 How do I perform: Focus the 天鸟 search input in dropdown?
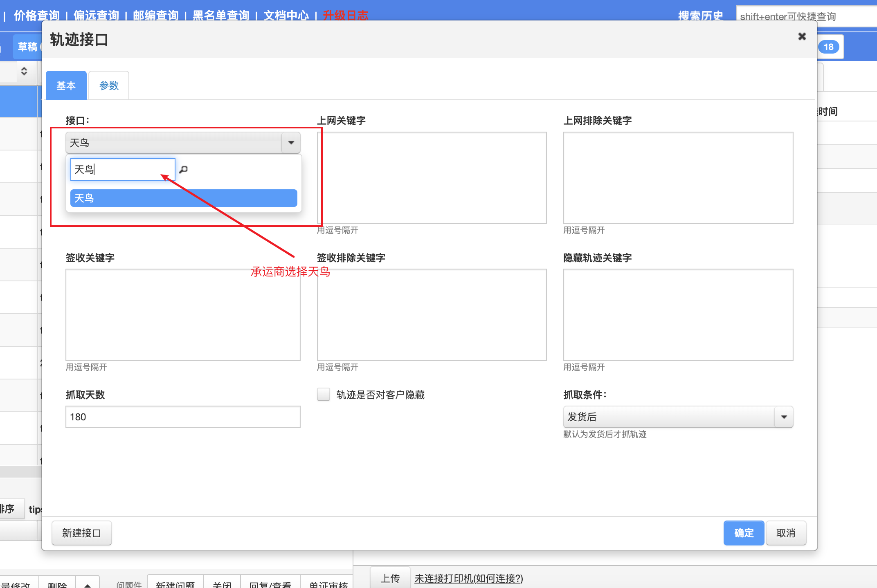(123, 169)
